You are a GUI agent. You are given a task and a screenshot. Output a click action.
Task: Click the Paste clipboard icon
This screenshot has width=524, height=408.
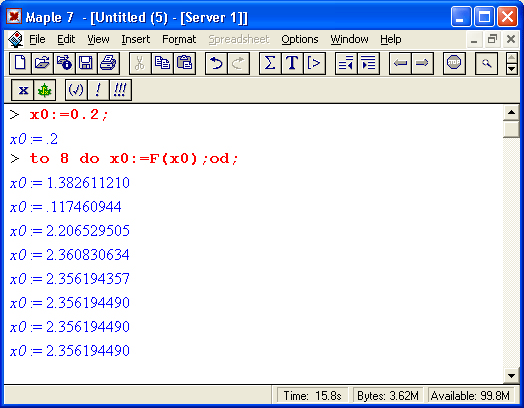tap(184, 63)
